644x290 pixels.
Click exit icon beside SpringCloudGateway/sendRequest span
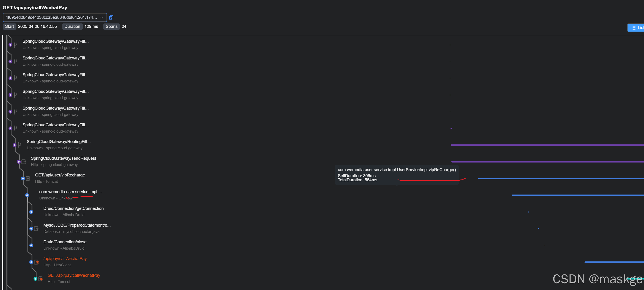[x=24, y=162]
